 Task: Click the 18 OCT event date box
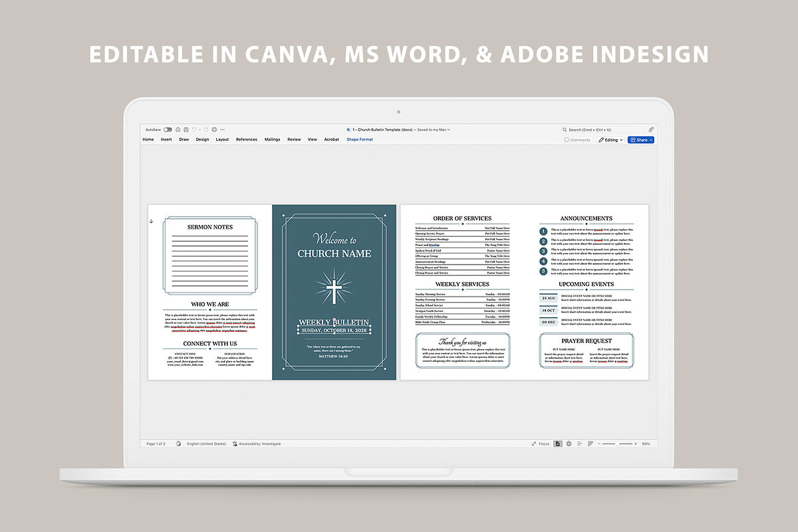549,311
